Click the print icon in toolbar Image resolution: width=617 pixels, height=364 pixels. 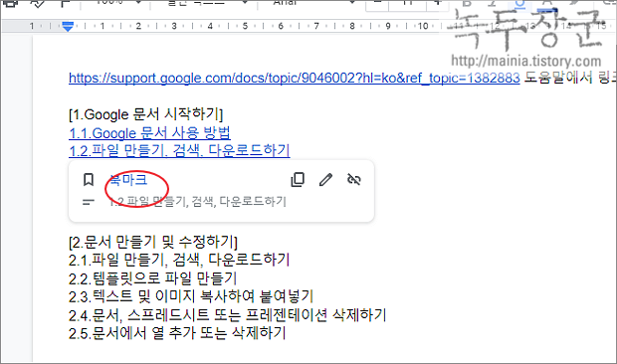tap(11, 3)
